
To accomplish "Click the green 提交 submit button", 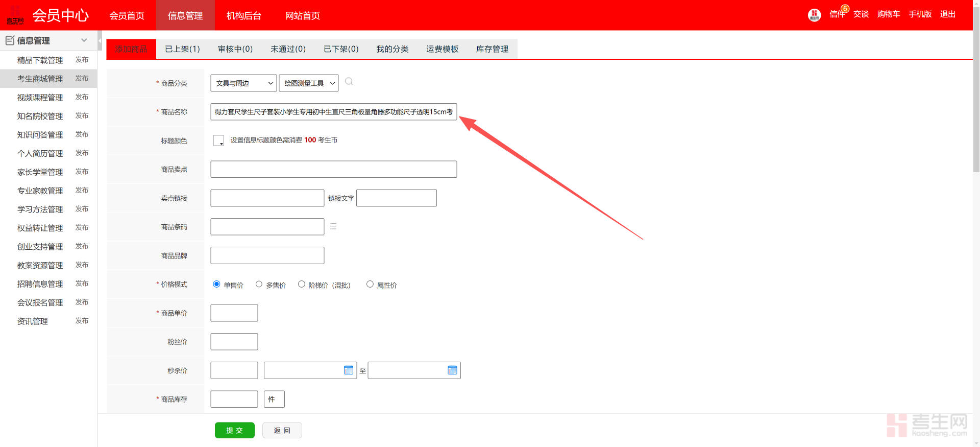I will (x=234, y=430).
